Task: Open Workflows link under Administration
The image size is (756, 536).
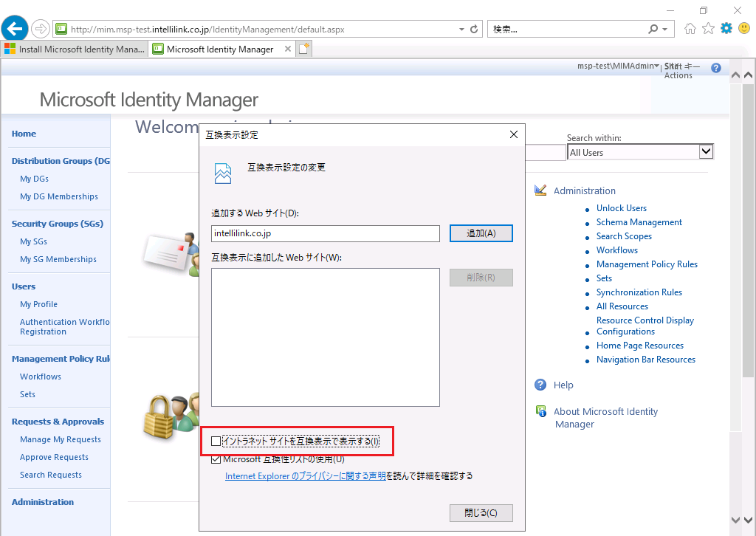Action: pyautogui.click(x=617, y=250)
